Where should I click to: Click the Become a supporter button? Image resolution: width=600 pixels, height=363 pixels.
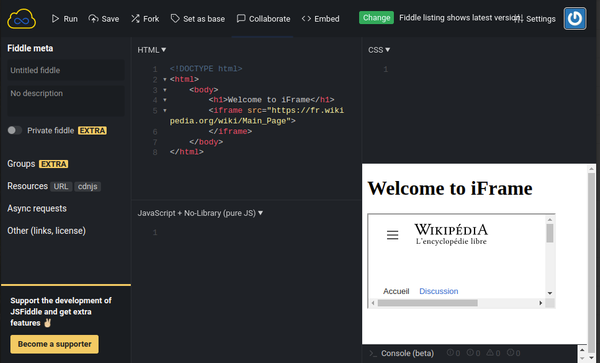[54, 344]
